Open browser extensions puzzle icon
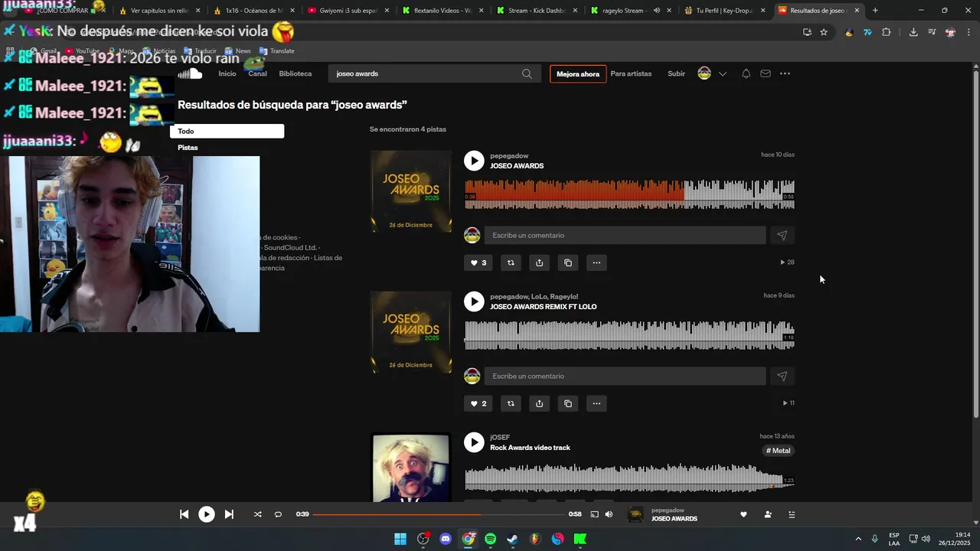Image resolution: width=980 pixels, height=551 pixels. (887, 32)
